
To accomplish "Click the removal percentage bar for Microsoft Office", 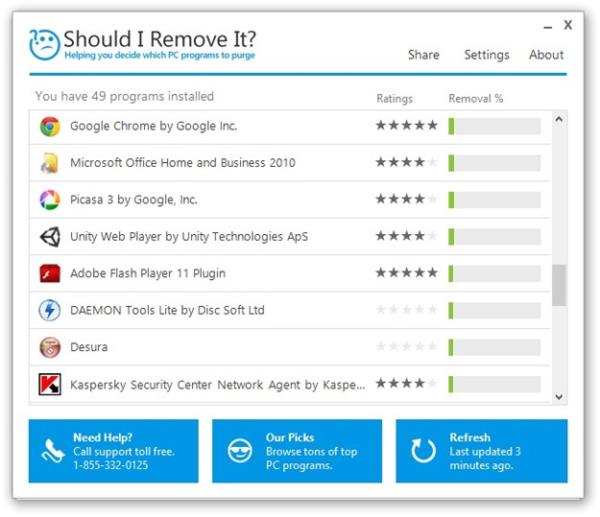I will 495,163.
